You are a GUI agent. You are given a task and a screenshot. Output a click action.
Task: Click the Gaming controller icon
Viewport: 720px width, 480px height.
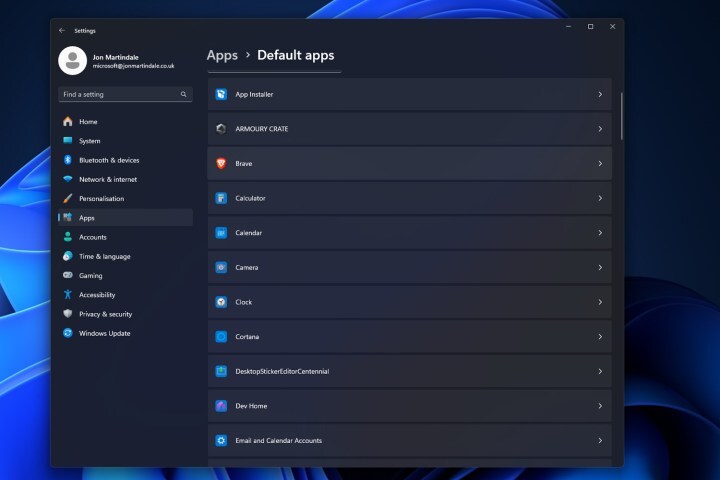click(68, 275)
